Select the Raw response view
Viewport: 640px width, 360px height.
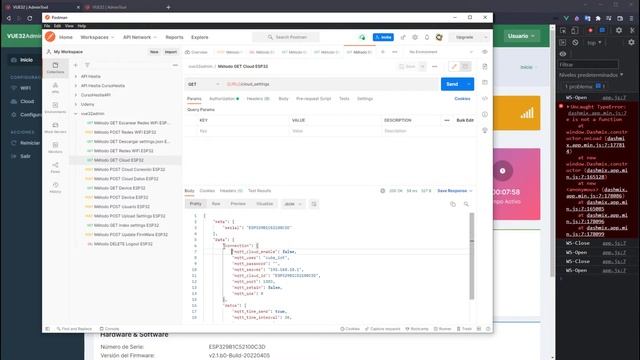(x=216, y=204)
